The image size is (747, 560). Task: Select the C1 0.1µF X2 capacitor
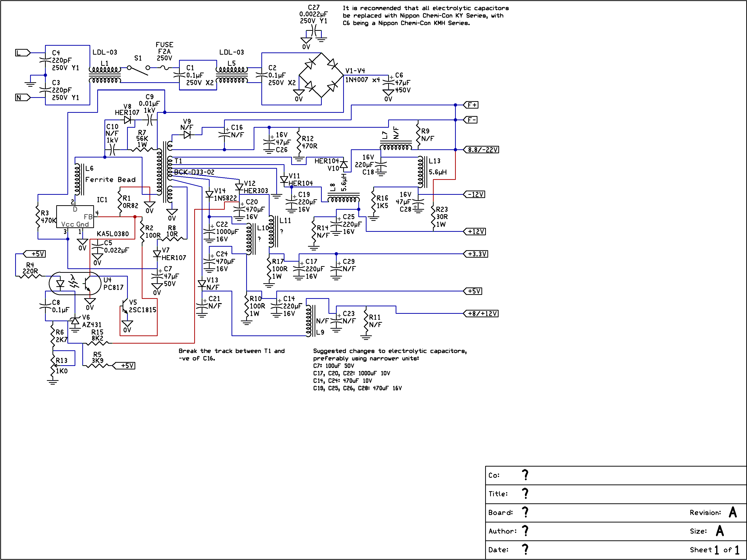pyautogui.click(x=179, y=75)
